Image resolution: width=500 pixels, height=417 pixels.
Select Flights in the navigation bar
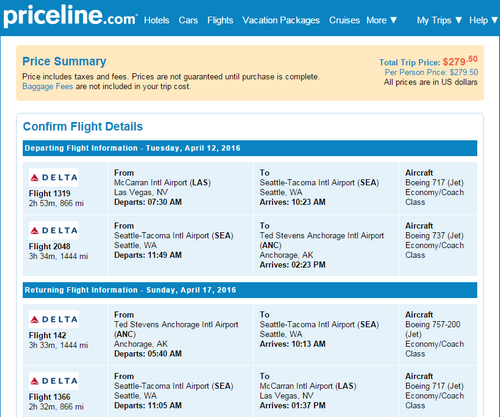(220, 20)
